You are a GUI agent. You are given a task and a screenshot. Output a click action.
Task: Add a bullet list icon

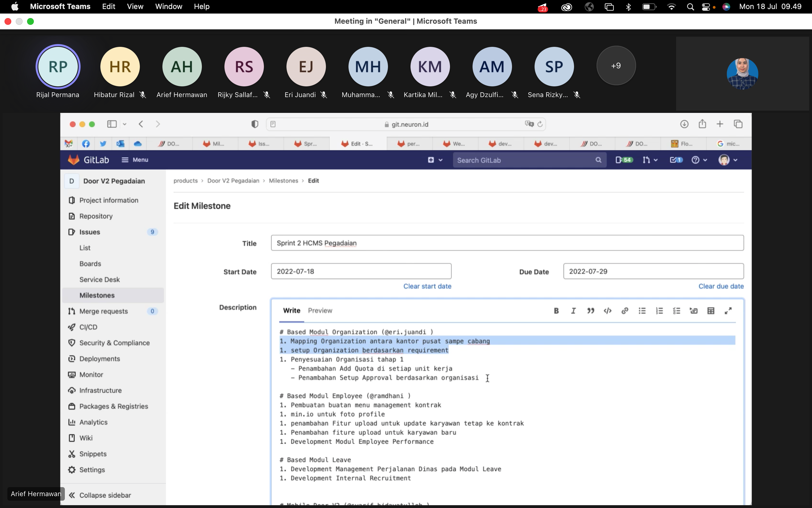point(642,311)
